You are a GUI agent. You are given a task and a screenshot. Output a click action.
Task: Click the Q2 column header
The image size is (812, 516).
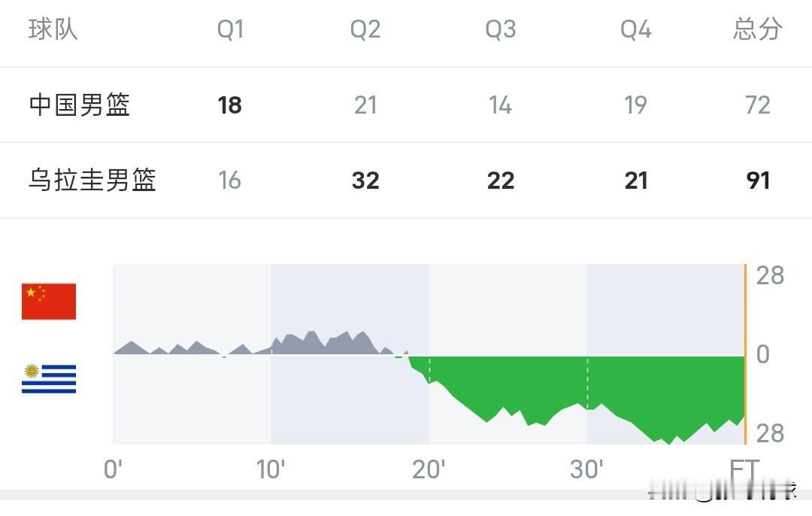pos(365,29)
